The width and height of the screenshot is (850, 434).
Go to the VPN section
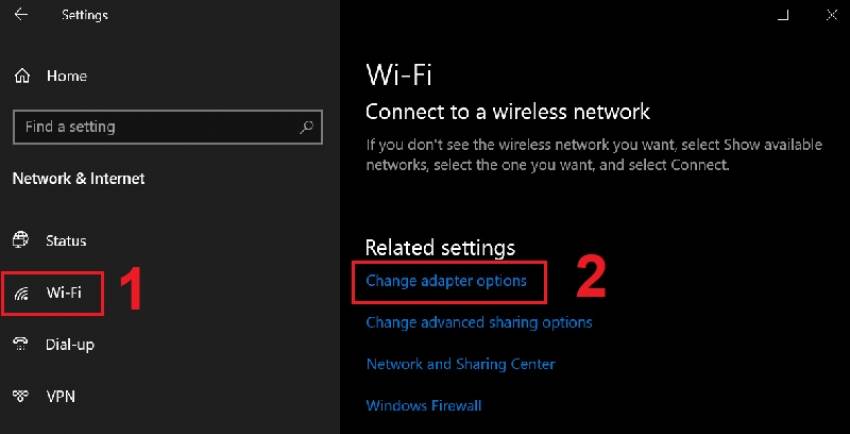pos(61,396)
